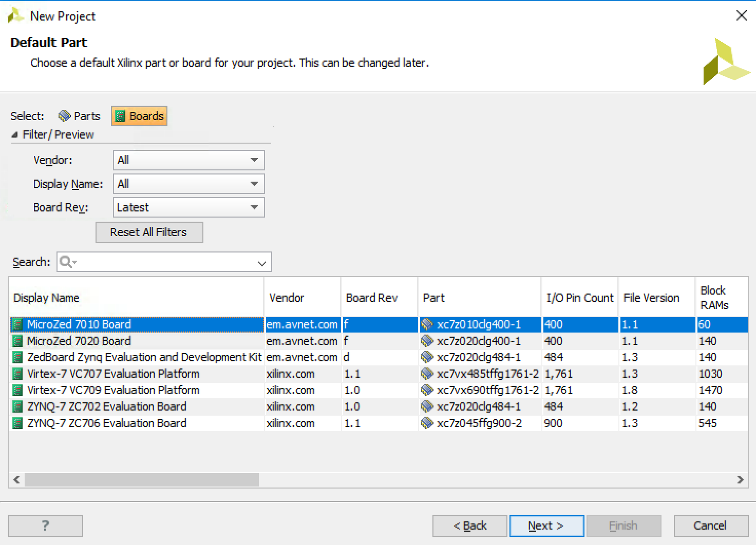Click the xc7vx690tffg1761-2 chip icon
Image resolution: width=756 pixels, height=545 pixels.
[427, 391]
